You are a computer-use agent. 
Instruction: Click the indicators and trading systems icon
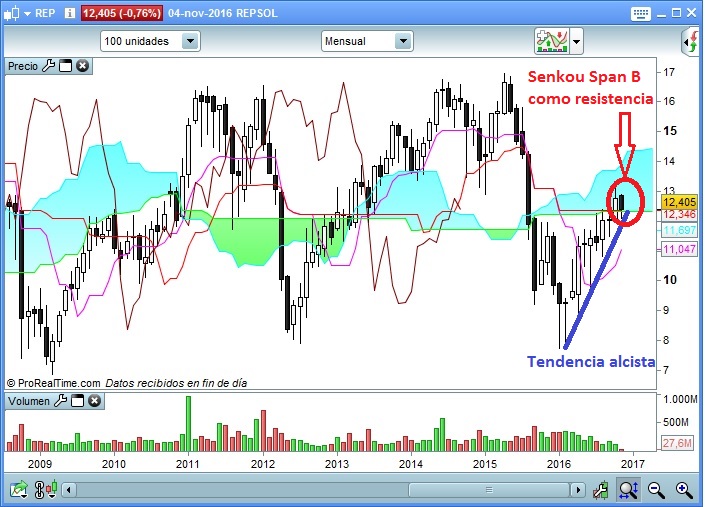552,41
